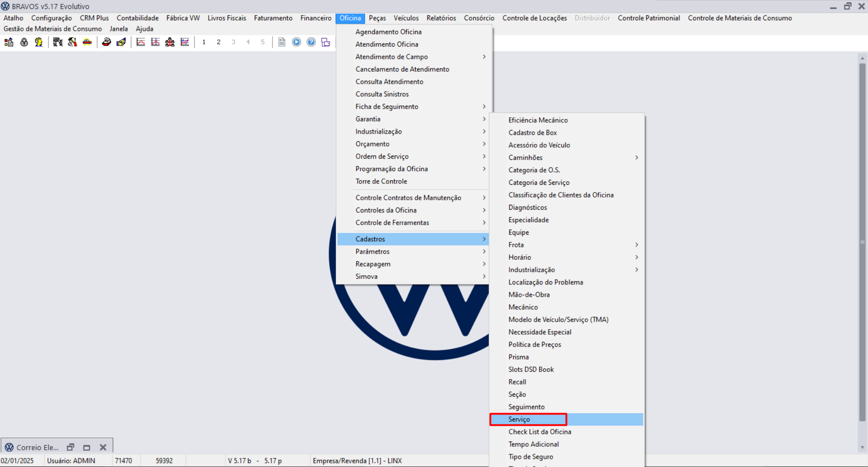The width and height of the screenshot is (868, 467).
Task: Expand the Orçamento submenu arrow
Action: coord(484,144)
